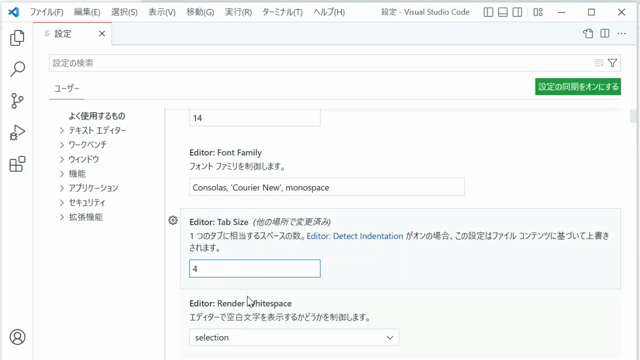Open the Search view in activity bar
640x360 pixels.
pyautogui.click(x=17, y=69)
